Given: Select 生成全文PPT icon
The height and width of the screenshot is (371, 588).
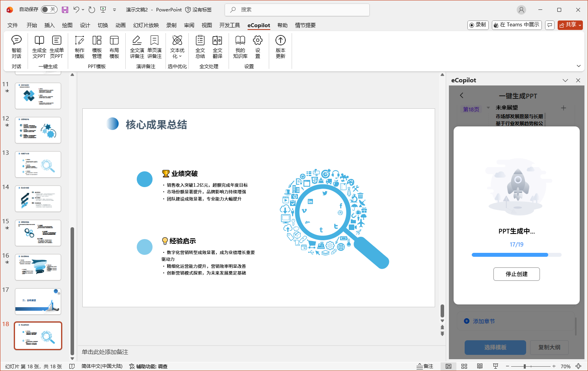Looking at the screenshot, I should tap(39, 47).
